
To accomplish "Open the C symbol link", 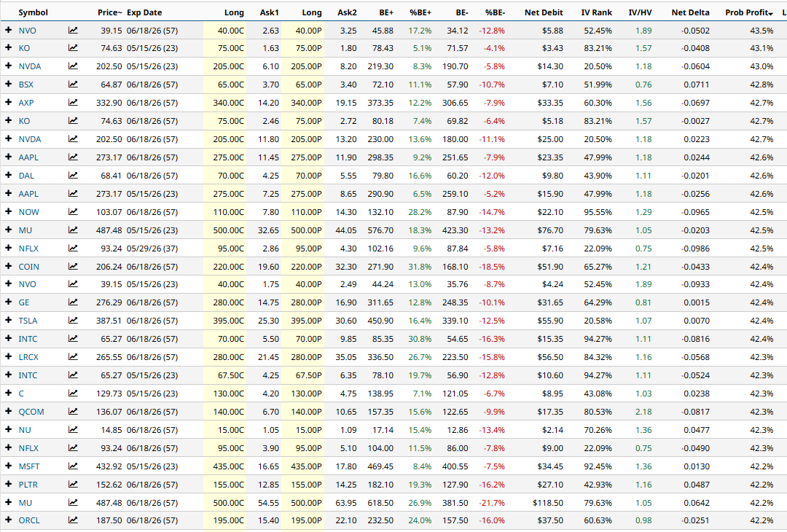I will tap(21, 394).
